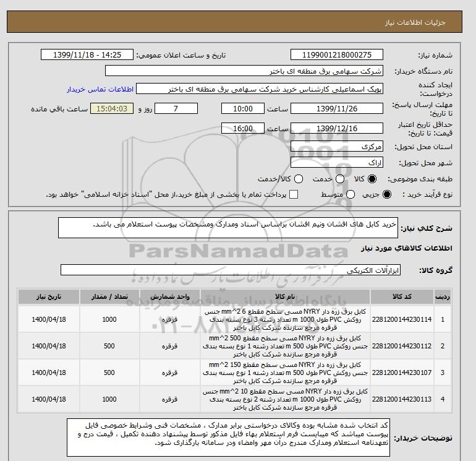Select the متوسط purchase type radio
476x461 pixels.
(351, 194)
